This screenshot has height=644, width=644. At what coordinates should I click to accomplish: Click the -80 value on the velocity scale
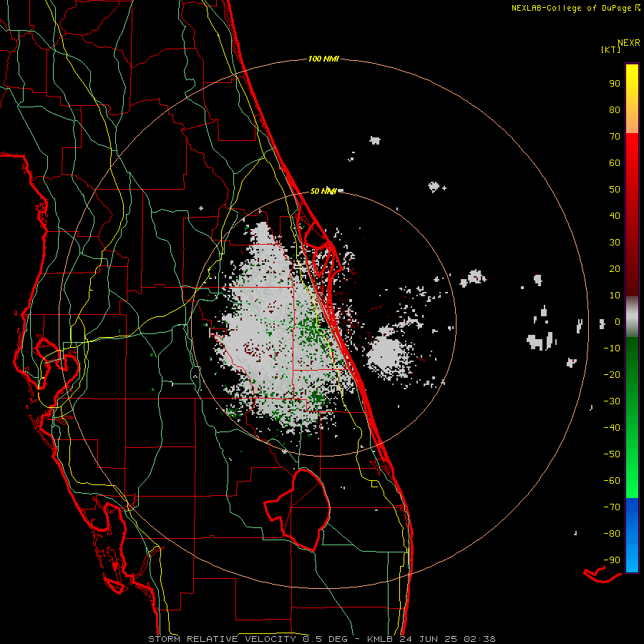pos(612,534)
